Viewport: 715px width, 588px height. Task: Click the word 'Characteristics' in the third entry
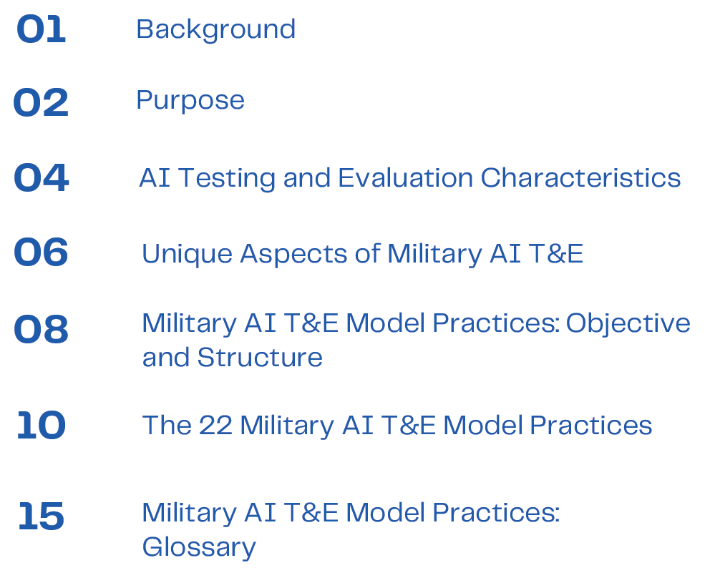pyautogui.click(x=581, y=178)
